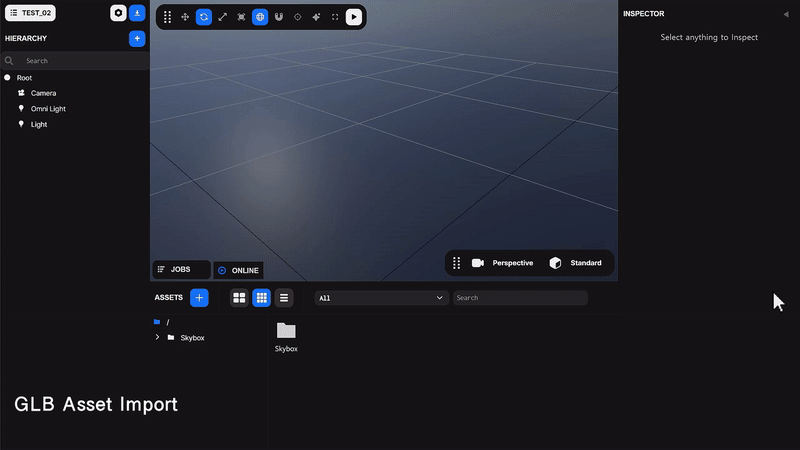
Task: Collapse the Inspector panel arrow
Action: pos(785,14)
